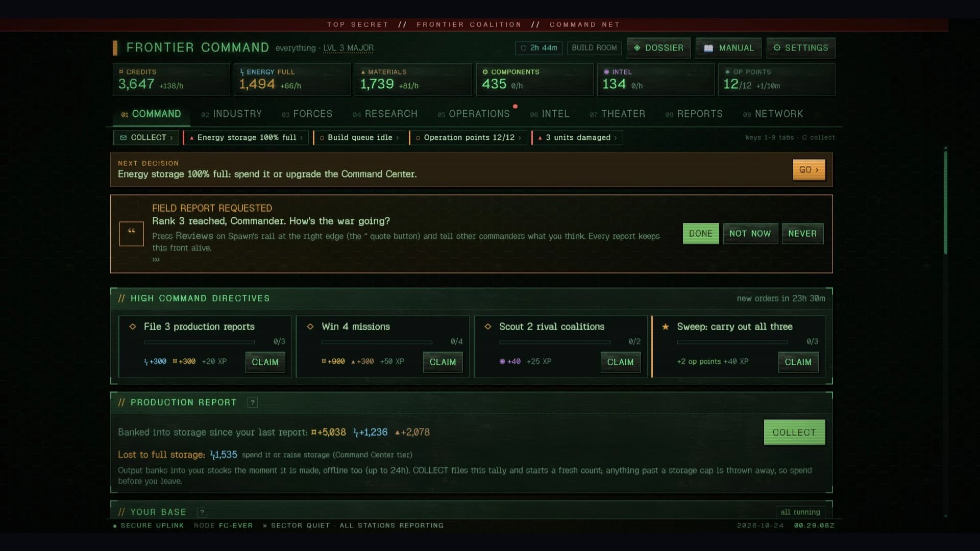Click the File 3 production reports progress bar
This screenshot has height=551, width=980.
[199, 342]
